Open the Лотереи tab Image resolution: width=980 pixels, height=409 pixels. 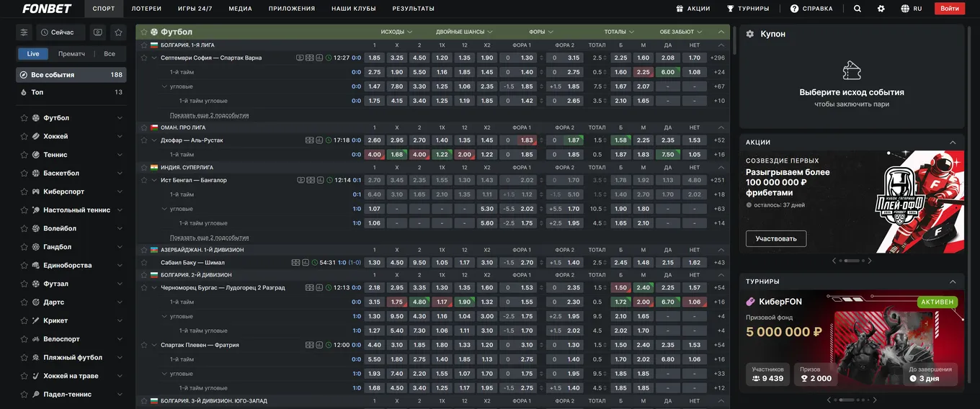[x=146, y=9]
